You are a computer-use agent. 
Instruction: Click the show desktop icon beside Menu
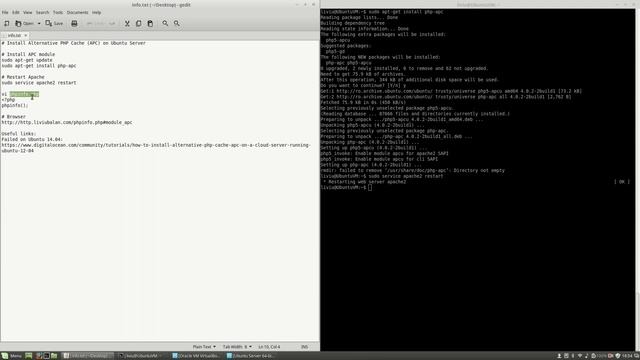click(28, 356)
